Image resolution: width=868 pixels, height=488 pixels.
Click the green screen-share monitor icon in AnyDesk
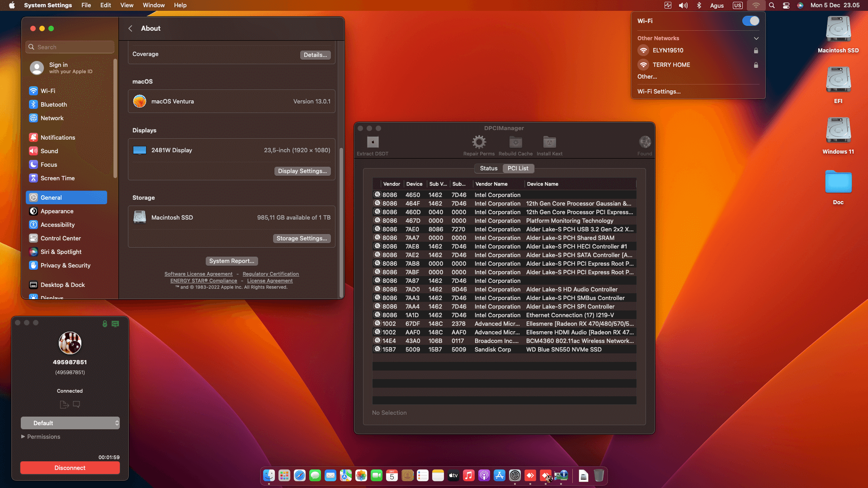click(115, 324)
